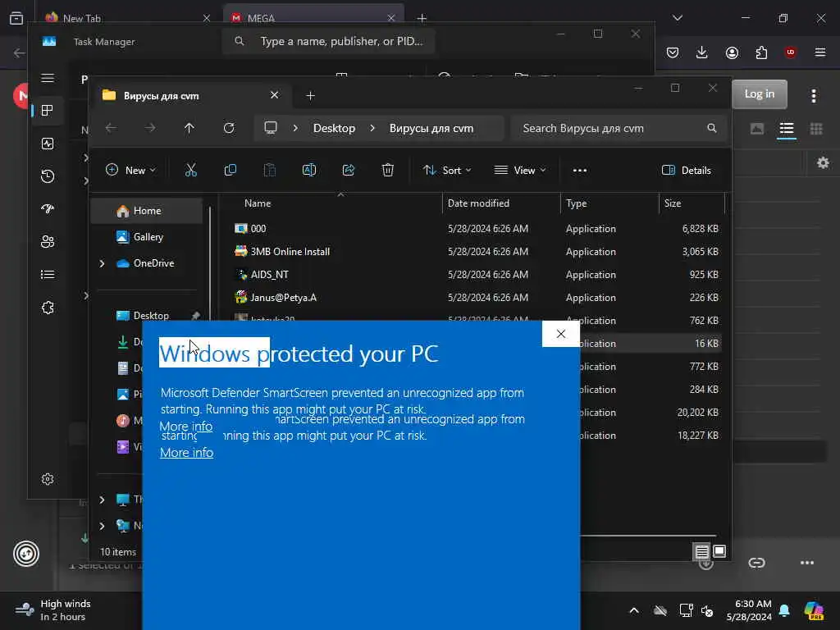Click the Cut icon in Explorer toolbar
This screenshot has height=630, width=840.
click(x=190, y=171)
